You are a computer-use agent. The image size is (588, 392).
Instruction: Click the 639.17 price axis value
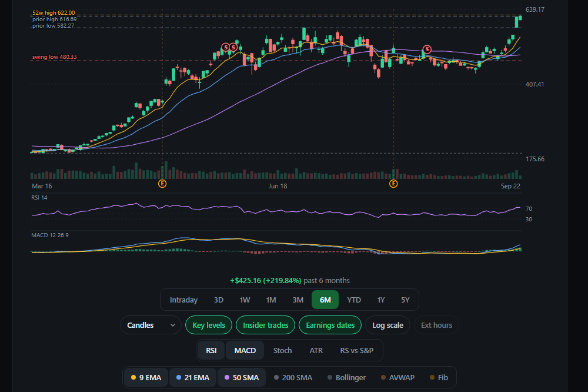point(534,9)
